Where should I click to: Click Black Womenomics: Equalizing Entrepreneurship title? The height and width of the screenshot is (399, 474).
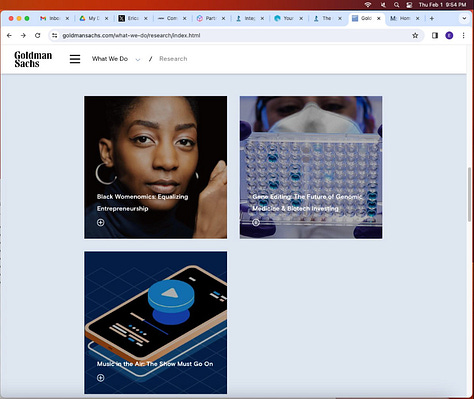pyautogui.click(x=142, y=202)
